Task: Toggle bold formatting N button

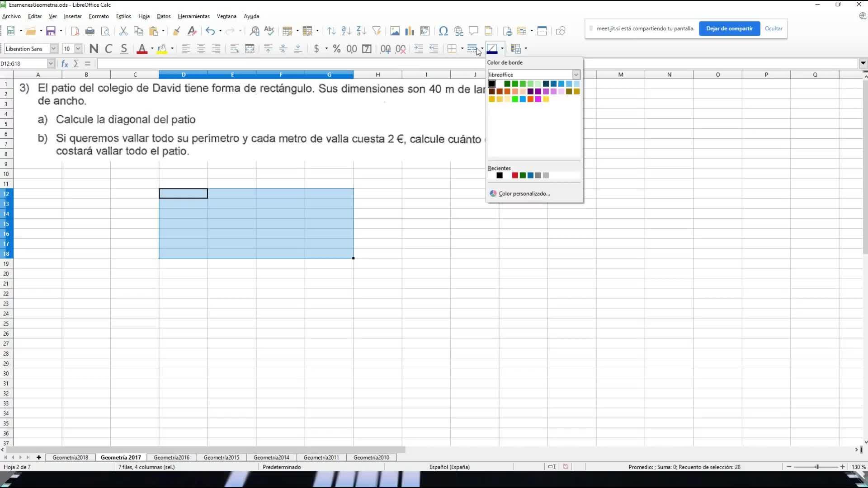Action: pos(94,49)
